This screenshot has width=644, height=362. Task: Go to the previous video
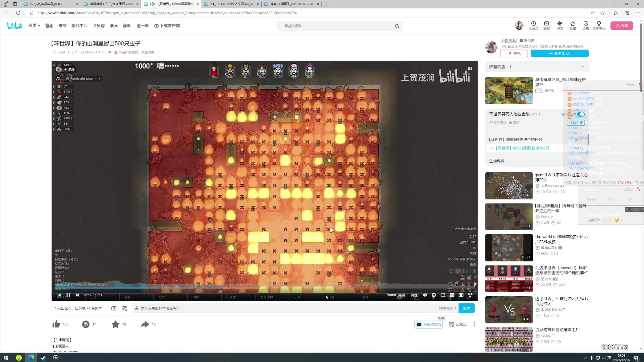59,295
